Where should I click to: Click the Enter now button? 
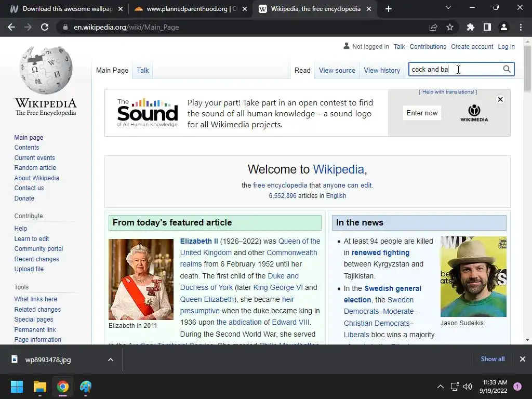click(x=422, y=113)
